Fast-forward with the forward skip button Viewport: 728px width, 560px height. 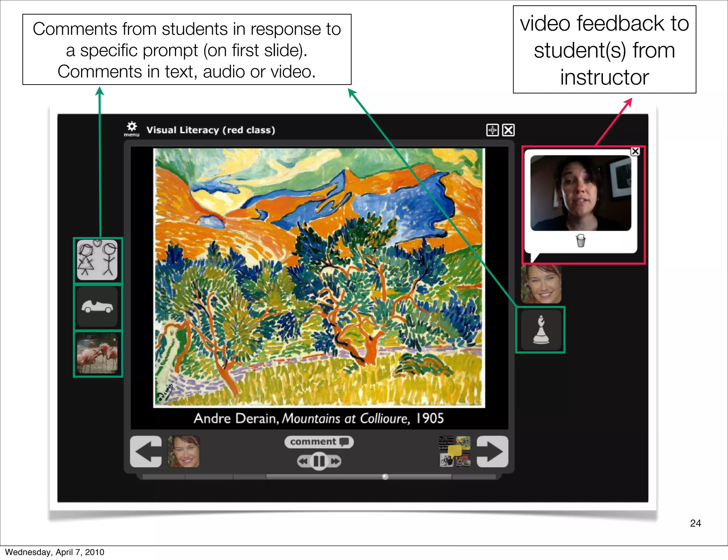335,461
